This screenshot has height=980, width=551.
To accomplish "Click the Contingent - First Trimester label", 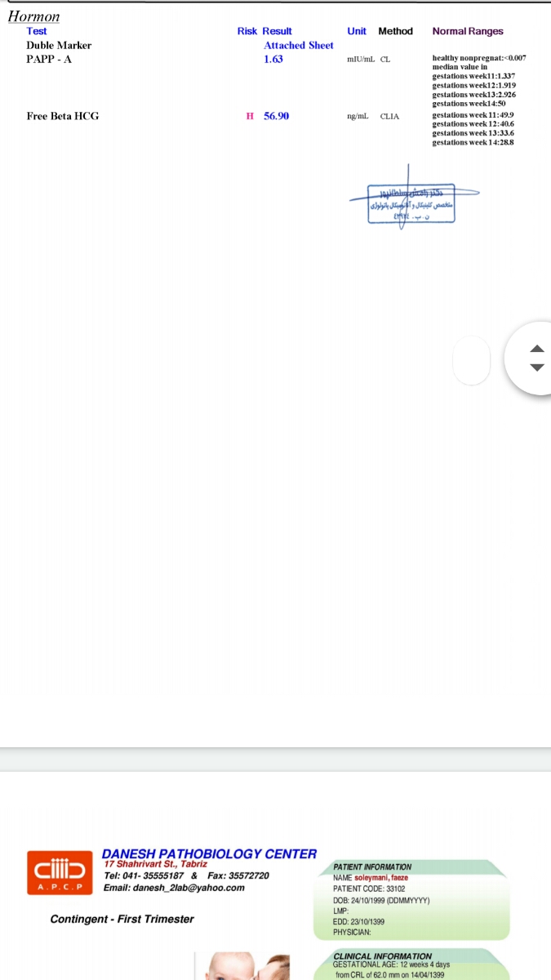I will [x=122, y=919].
